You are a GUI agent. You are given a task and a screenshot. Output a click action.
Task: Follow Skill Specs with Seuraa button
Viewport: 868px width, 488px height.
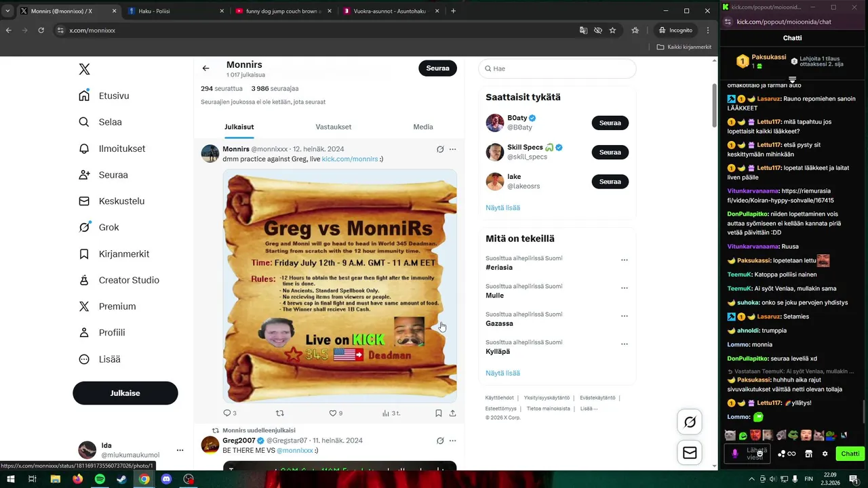tap(610, 152)
